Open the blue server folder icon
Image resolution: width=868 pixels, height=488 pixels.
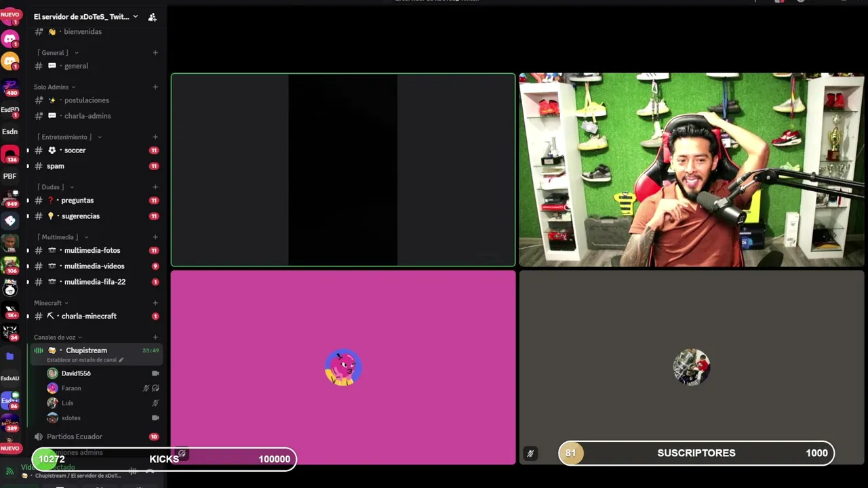[x=10, y=356]
